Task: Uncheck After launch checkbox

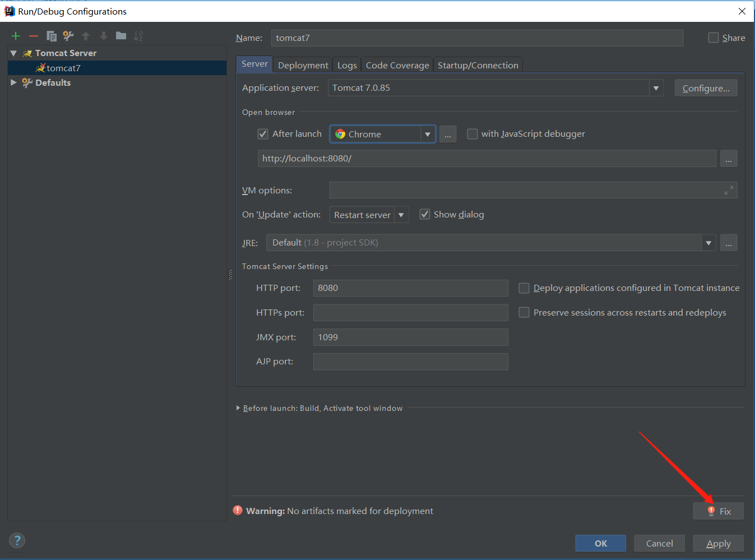Action: coord(263,134)
